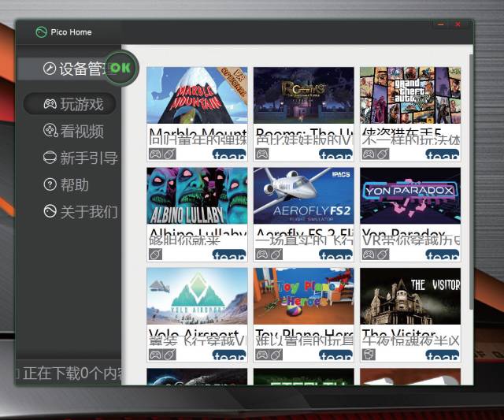Click the games list vertical scrollbar

(x=471, y=182)
